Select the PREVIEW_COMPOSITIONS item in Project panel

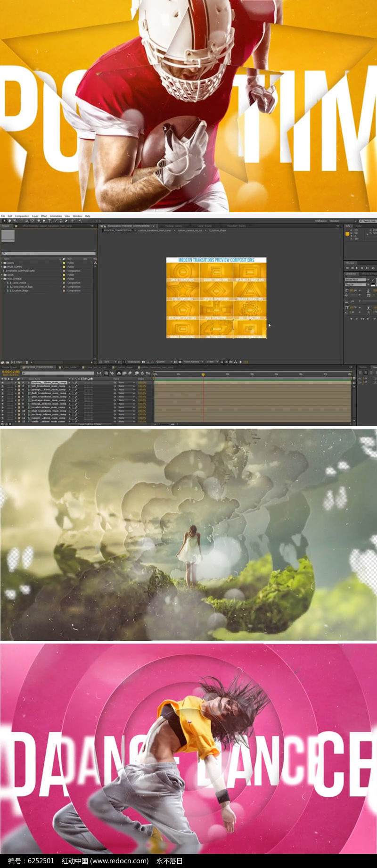[20, 271]
